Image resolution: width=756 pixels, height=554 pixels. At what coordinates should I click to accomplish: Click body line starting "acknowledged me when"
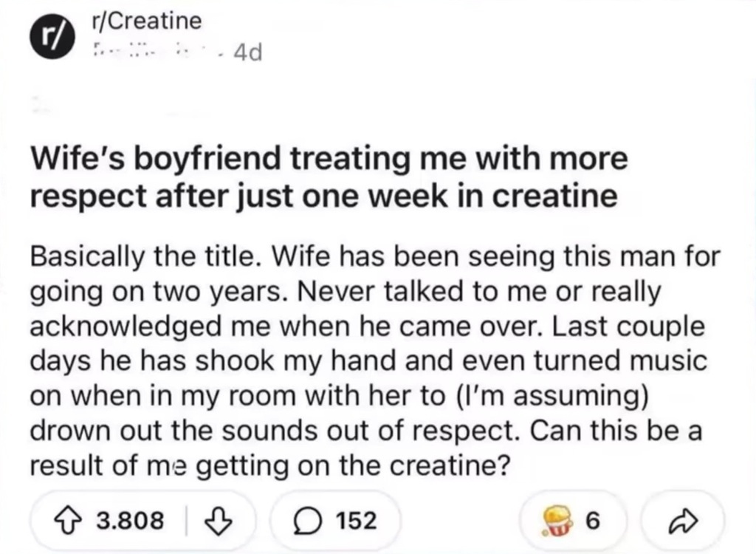pos(367,327)
